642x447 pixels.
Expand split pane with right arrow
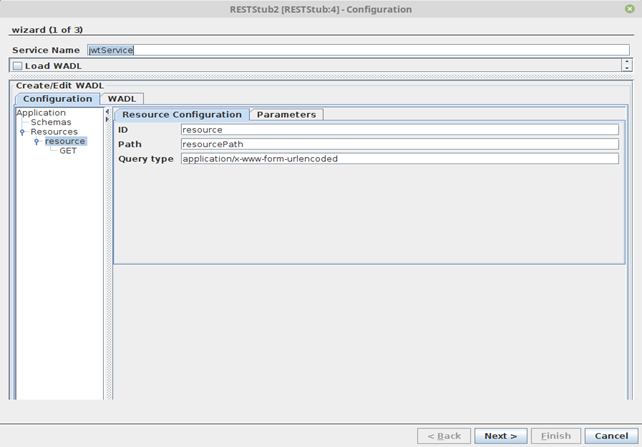[108, 119]
